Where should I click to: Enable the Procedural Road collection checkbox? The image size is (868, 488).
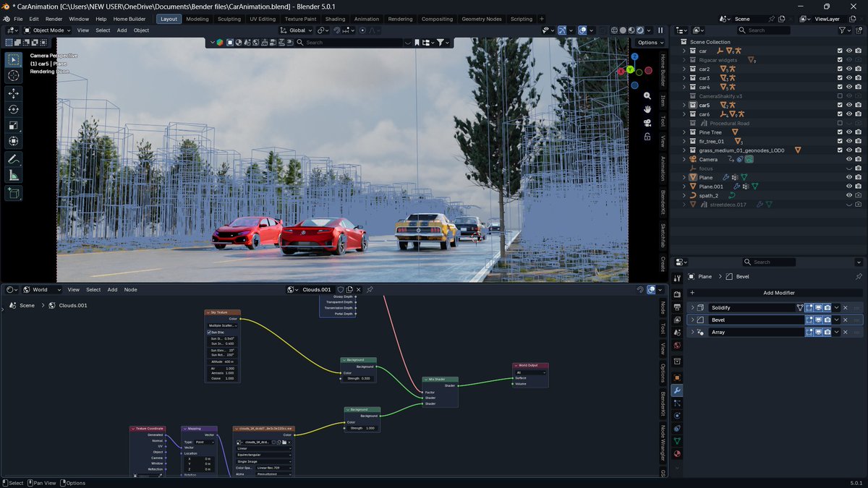(x=840, y=123)
